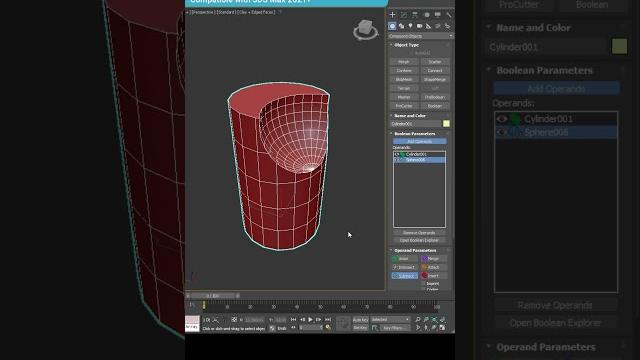Step to next frame
Viewport: 640px width, 360px height.
click(319, 320)
